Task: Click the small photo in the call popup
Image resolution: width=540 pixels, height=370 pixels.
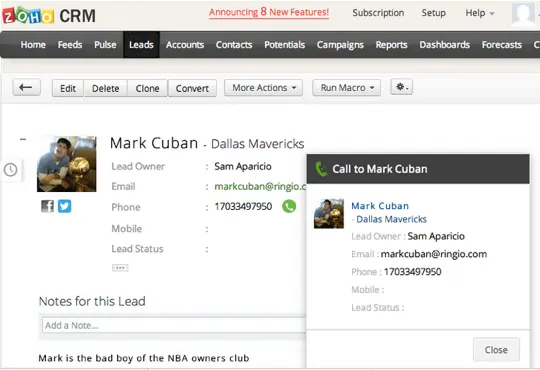Action: pyautogui.click(x=329, y=214)
